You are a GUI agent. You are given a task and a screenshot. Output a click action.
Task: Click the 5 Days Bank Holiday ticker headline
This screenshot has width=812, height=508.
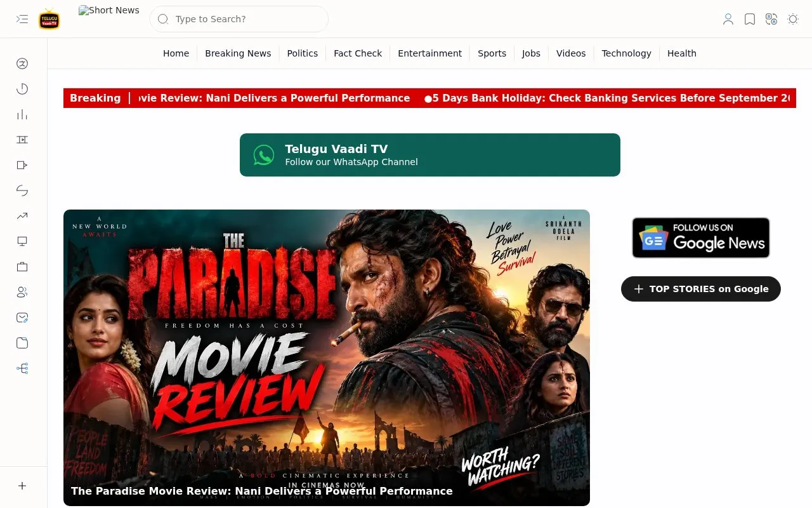pyautogui.click(x=611, y=98)
